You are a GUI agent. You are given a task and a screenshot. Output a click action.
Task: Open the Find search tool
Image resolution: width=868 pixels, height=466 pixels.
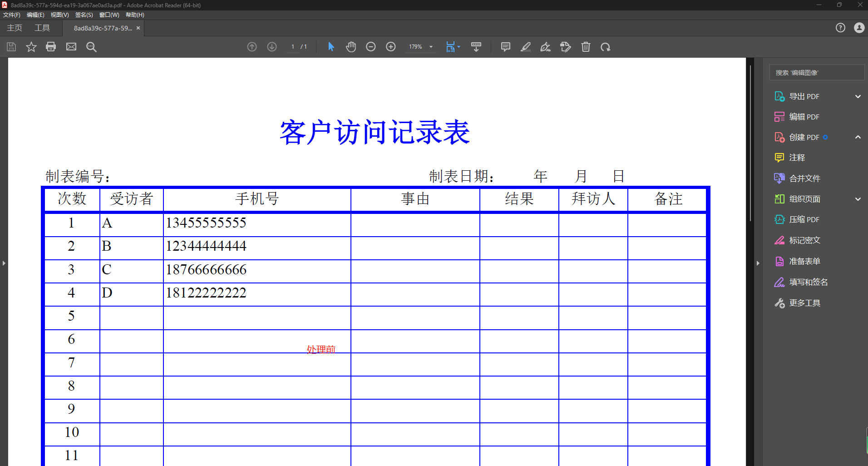click(91, 46)
